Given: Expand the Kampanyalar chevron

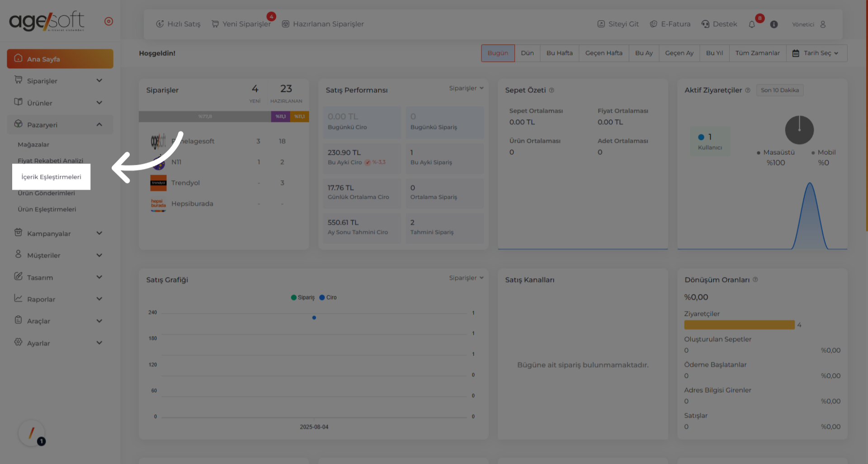Looking at the screenshot, I should point(99,233).
